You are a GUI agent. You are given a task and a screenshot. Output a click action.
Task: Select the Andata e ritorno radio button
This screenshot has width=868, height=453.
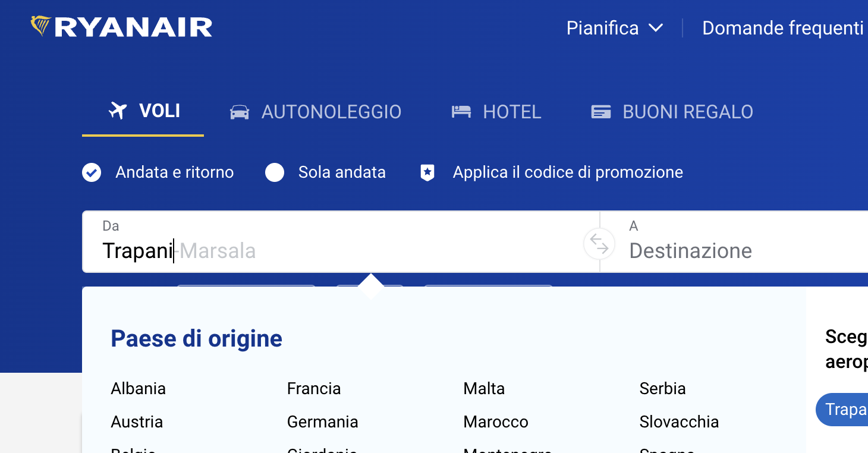(x=92, y=172)
